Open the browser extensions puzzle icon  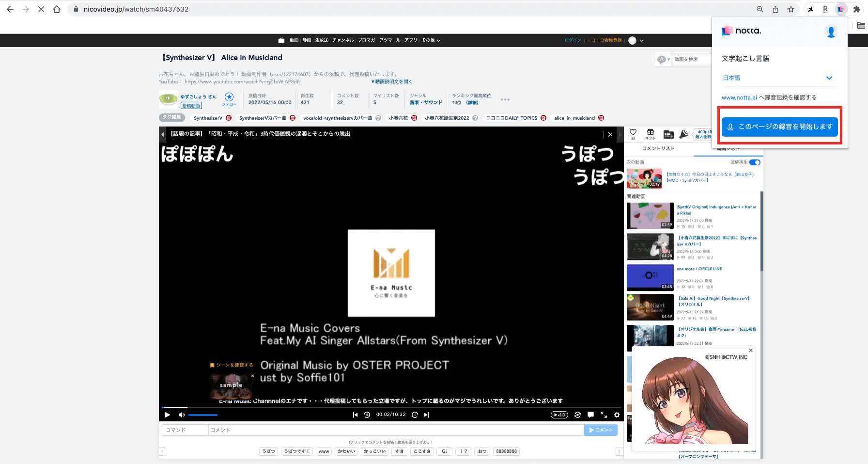(x=856, y=9)
